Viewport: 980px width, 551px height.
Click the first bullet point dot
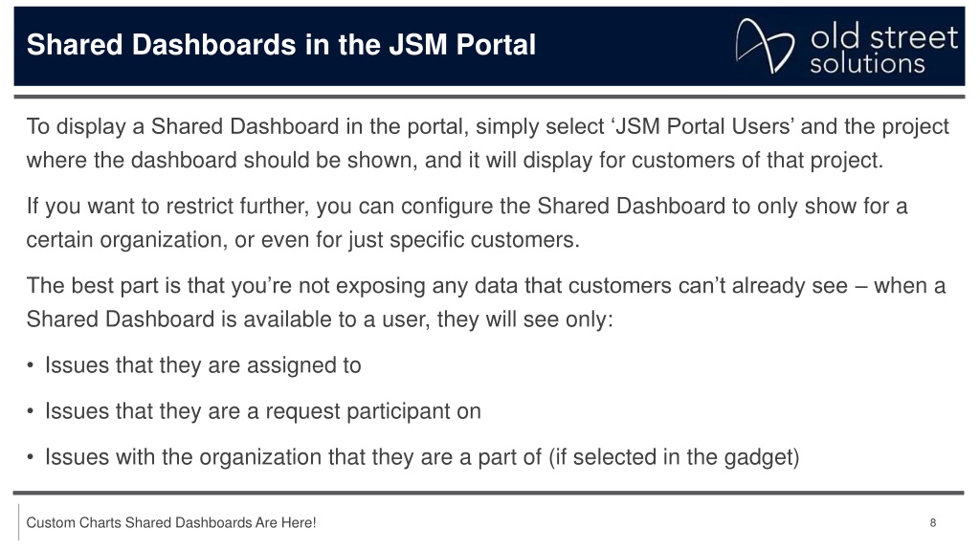pos(30,365)
